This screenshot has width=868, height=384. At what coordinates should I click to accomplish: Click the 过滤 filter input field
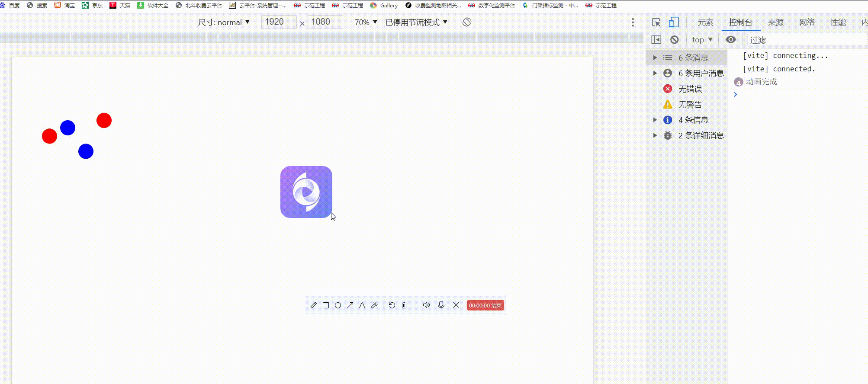pyautogui.click(x=807, y=40)
